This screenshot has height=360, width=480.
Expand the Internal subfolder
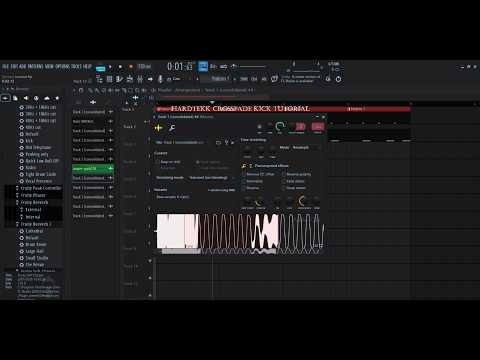click(30, 217)
